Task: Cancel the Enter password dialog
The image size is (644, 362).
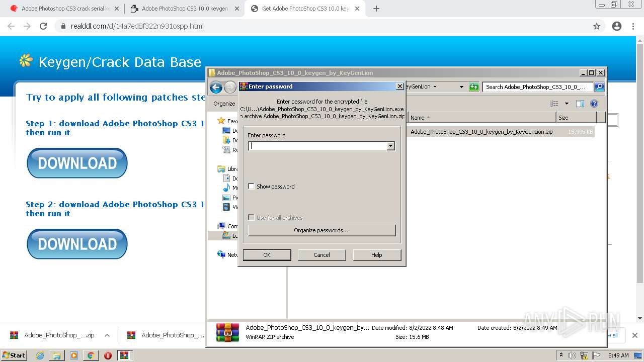Action: 321,255
